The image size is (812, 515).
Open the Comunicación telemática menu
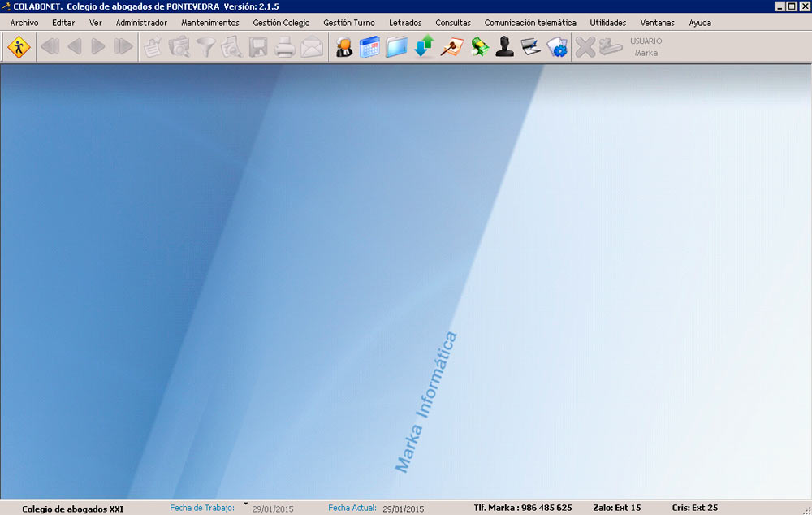click(529, 23)
